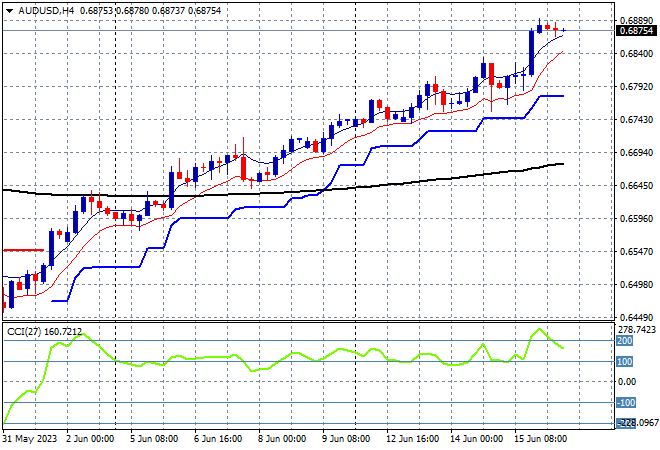Click the AUDUSD chart menu triangle
Image resolution: width=660 pixels, height=450 pixels.
tap(9, 11)
